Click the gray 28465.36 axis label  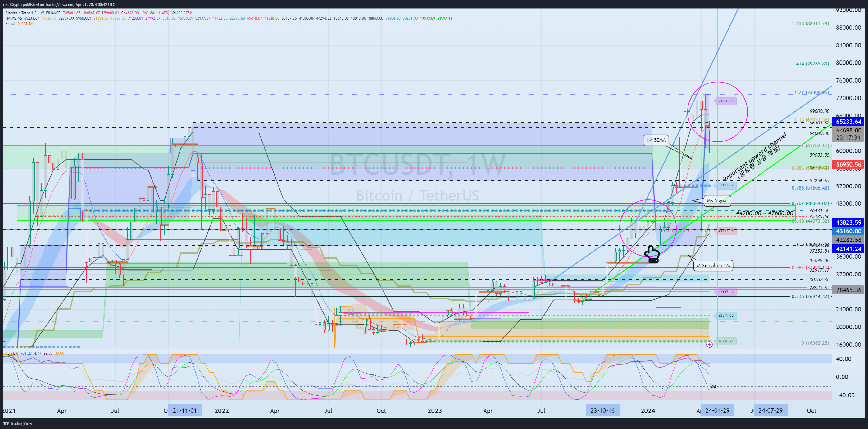[x=848, y=290]
